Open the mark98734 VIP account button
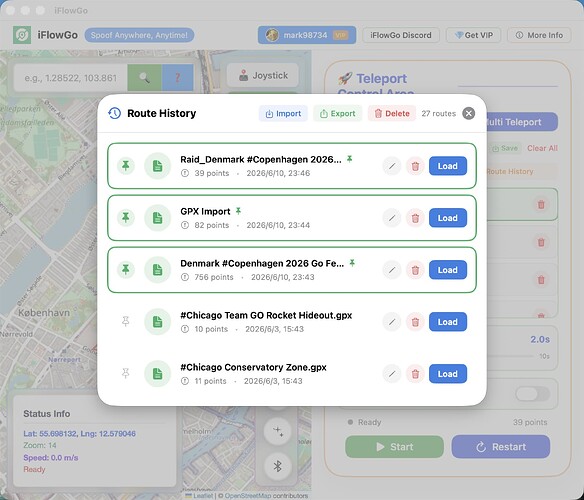584x500 pixels. pyautogui.click(x=307, y=35)
